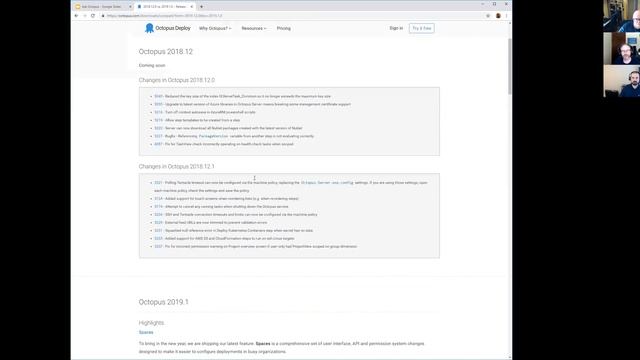Open issue link for NuGet packages download row
Image resolution: width=640 pixels, height=360 pixels.
point(158,128)
